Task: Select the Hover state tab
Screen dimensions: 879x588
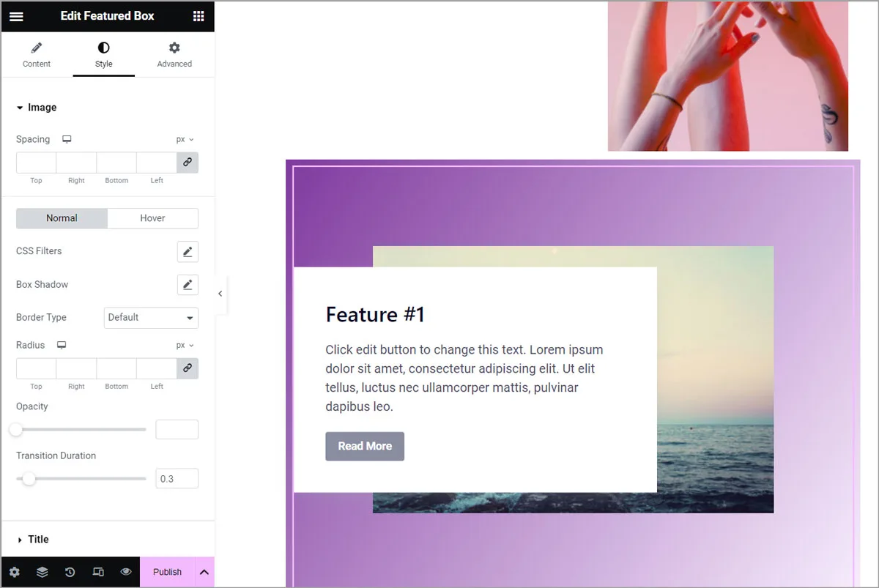Action: tap(152, 218)
